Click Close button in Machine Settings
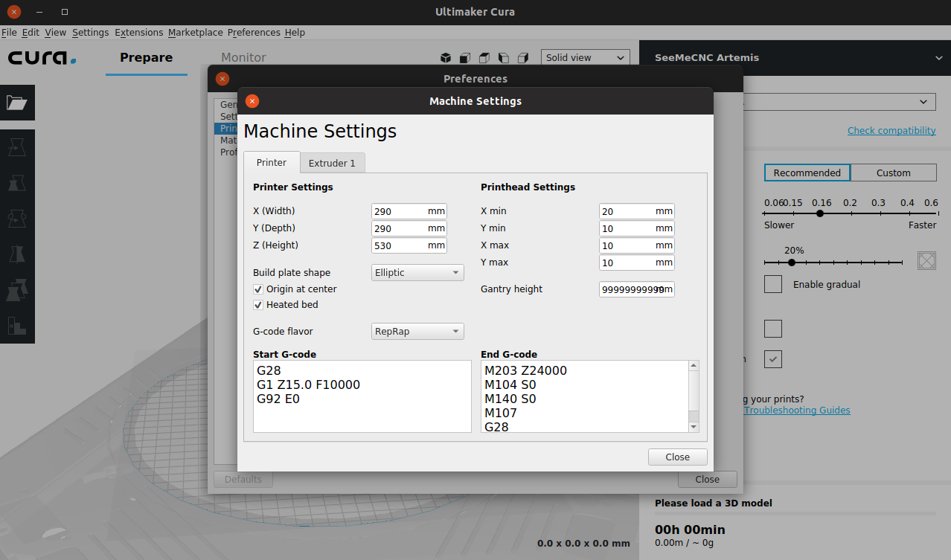The image size is (951, 560). (x=677, y=457)
